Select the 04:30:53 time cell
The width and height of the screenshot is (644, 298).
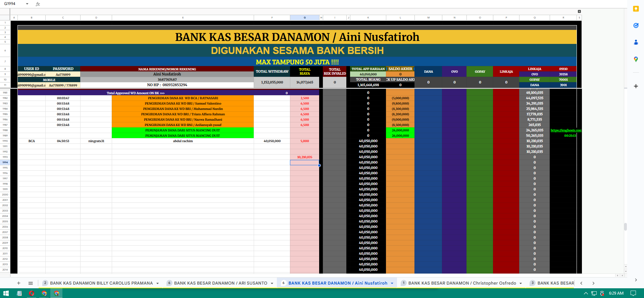point(63,141)
